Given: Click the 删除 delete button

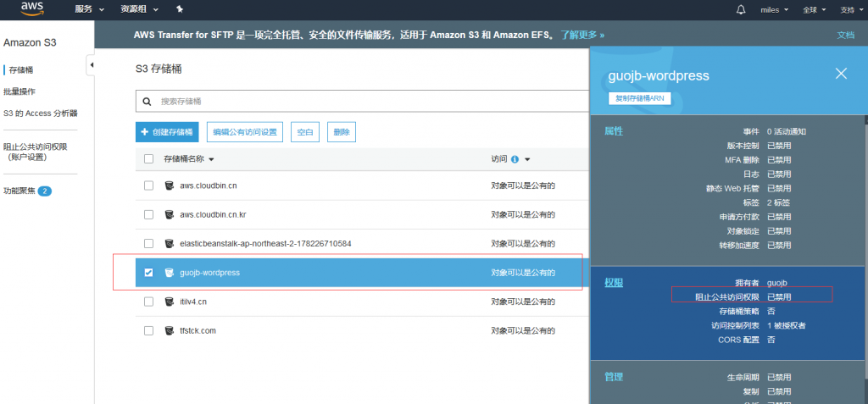Looking at the screenshot, I should point(342,132).
